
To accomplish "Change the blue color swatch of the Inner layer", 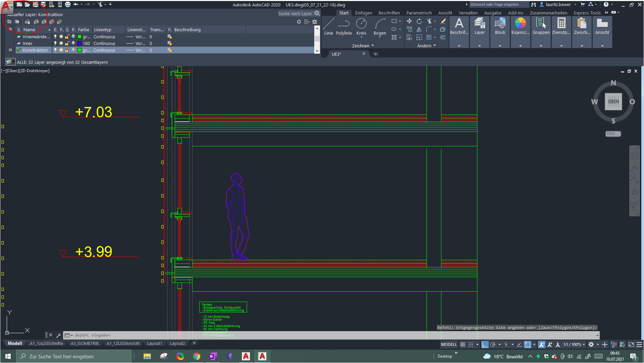I will coord(79,43).
